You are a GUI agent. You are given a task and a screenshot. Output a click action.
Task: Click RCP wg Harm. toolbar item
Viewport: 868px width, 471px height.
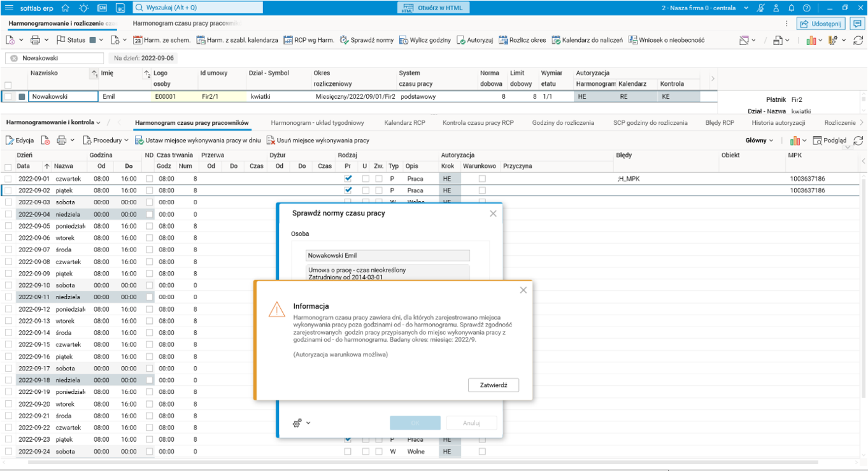(309, 40)
